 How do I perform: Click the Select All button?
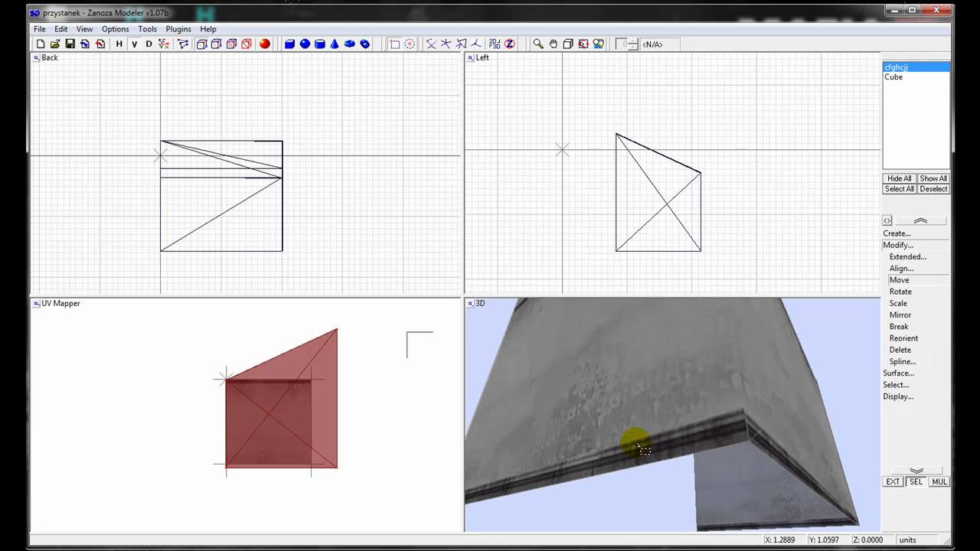click(899, 188)
